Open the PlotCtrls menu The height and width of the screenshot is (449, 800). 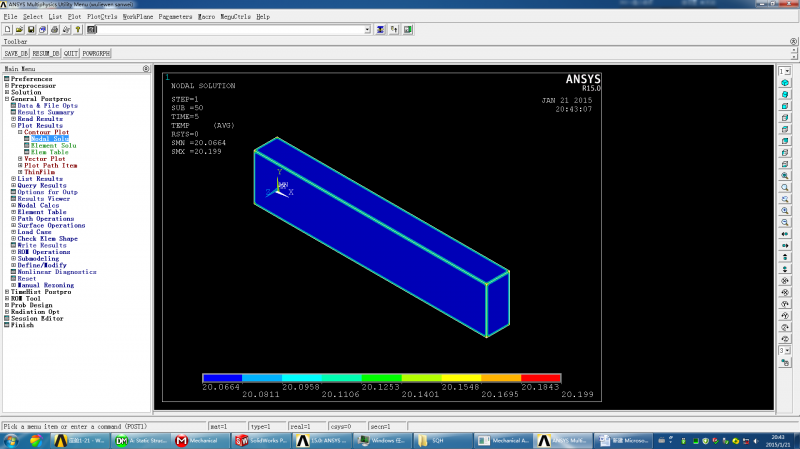pyautogui.click(x=102, y=17)
